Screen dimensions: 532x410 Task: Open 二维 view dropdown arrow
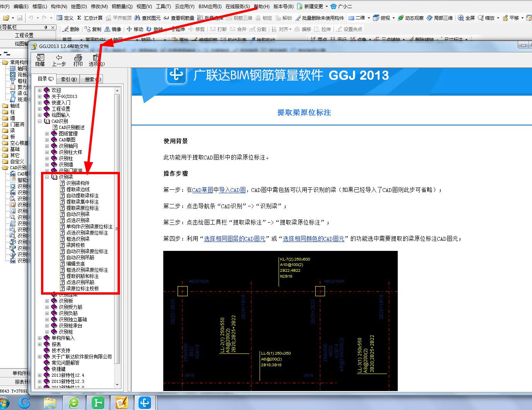[x=369, y=18]
